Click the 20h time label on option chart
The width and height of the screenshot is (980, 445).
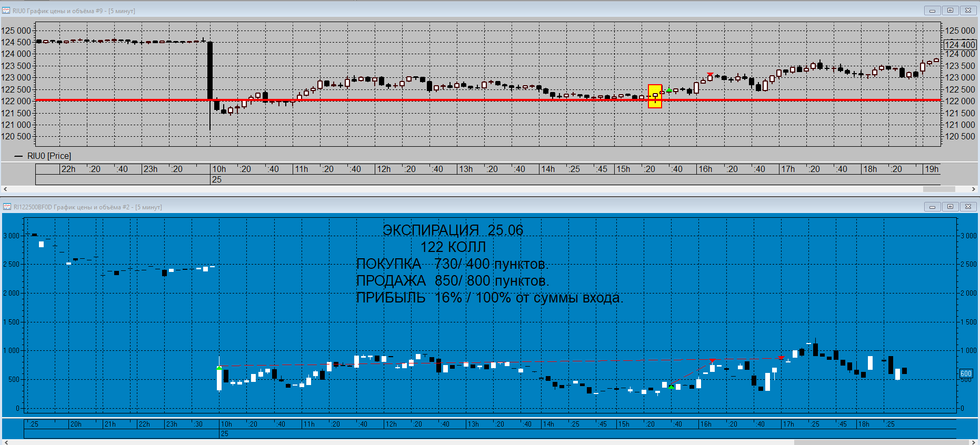click(x=76, y=424)
